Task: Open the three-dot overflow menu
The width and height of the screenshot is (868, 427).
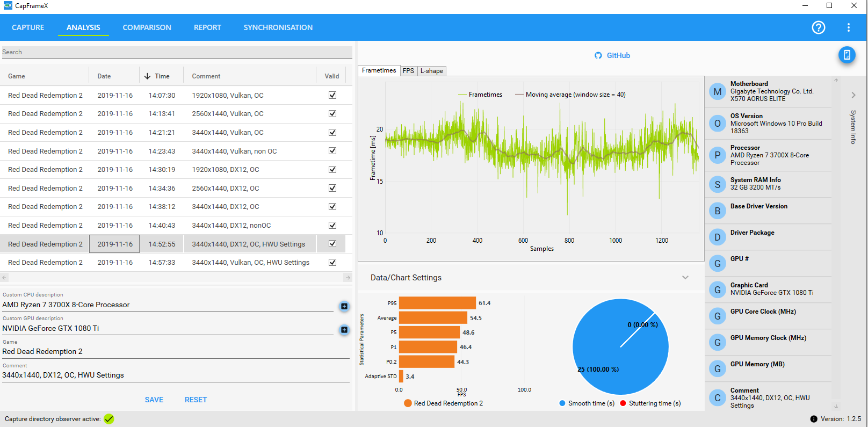Action: (x=849, y=27)
